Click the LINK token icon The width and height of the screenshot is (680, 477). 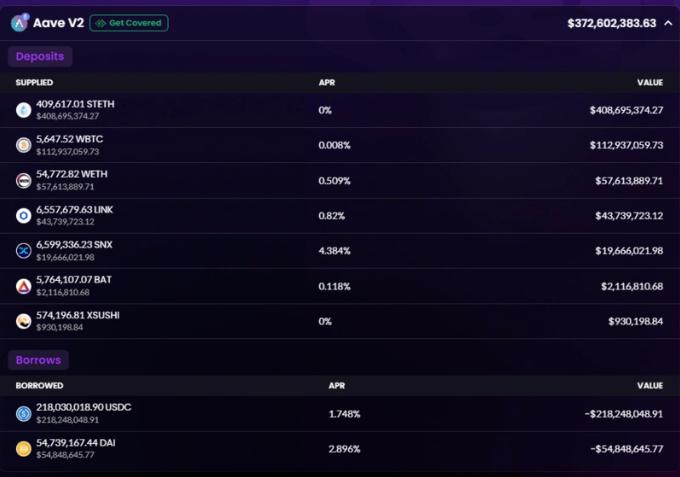[23, 215]
